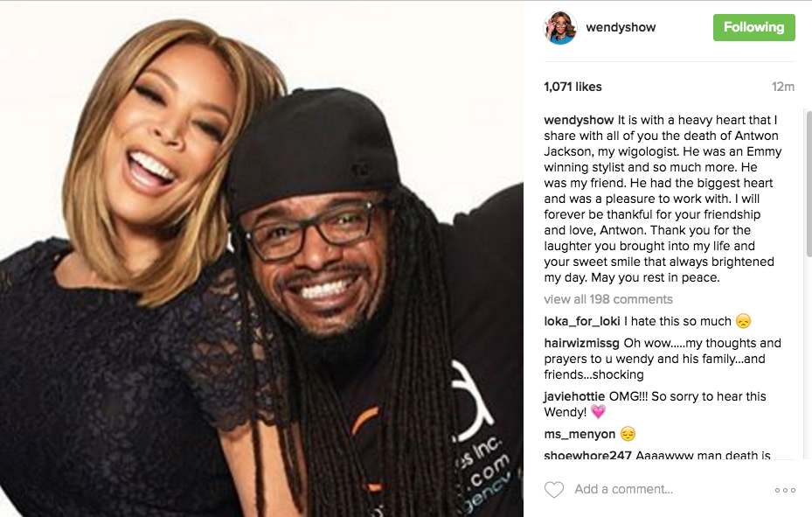
Task: Click the comments panel scrollbar
Action: (x=809, y=183)
